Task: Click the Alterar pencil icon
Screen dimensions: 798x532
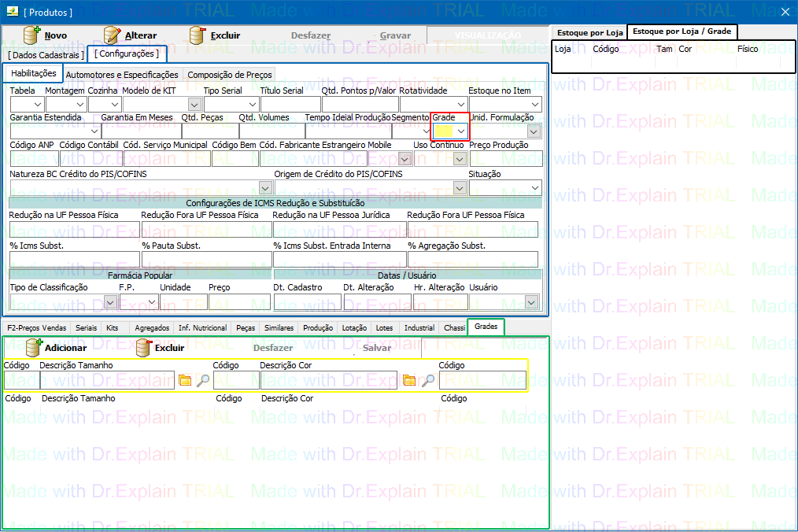Action: (112, 35)
